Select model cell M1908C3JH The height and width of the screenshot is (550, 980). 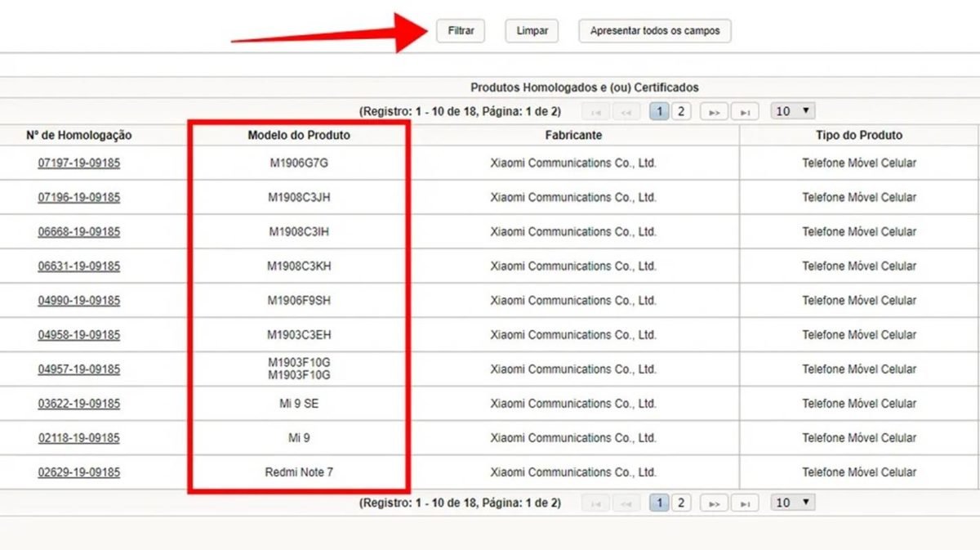[299, 197]
